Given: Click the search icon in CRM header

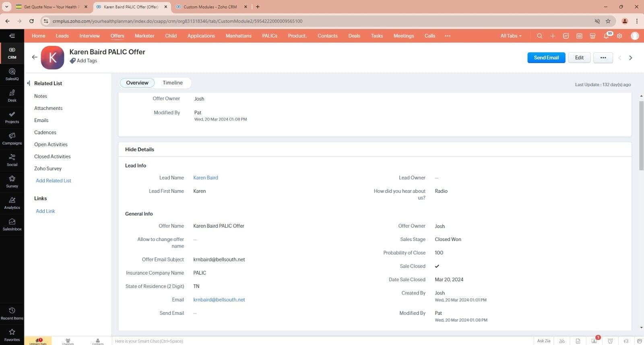Looking at the screenshot, I should coord(539,36).
